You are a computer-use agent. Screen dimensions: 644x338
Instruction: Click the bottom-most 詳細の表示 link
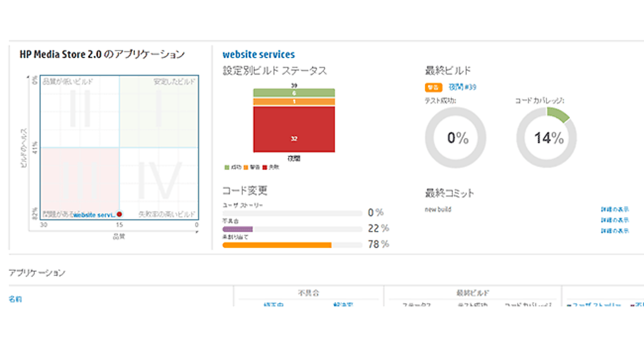coord(614,231)
